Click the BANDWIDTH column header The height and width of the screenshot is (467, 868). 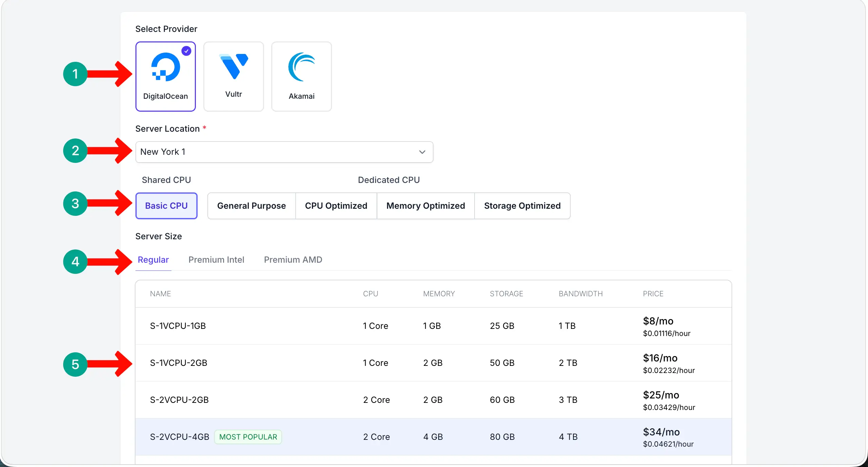point(581,294)
